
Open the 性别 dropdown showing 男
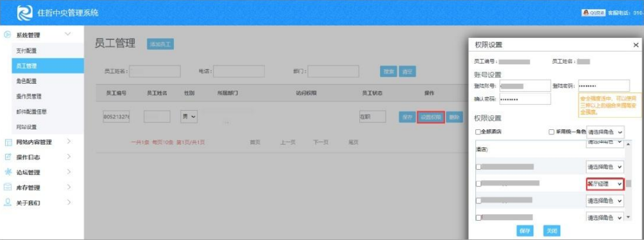tap(189, 117)
